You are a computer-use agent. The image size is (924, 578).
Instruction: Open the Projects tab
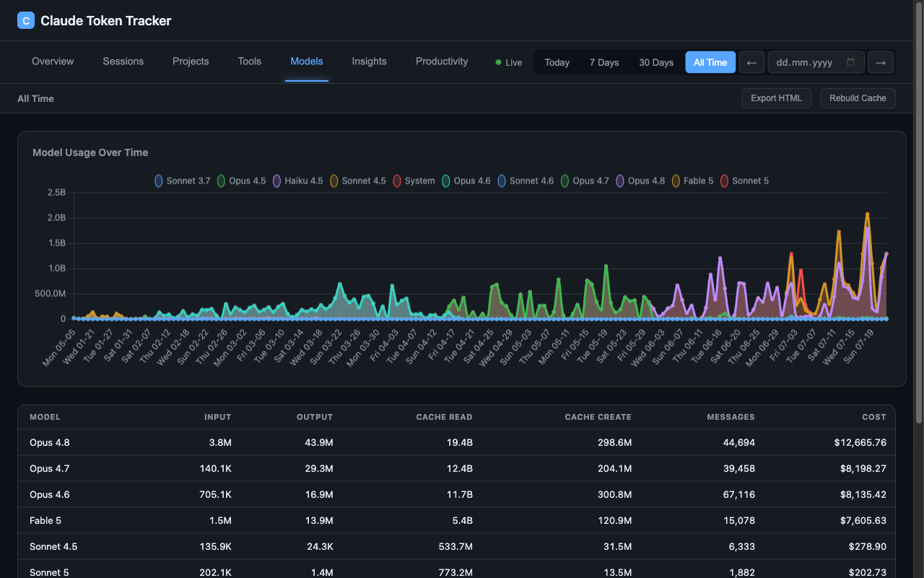pos(191,61)
